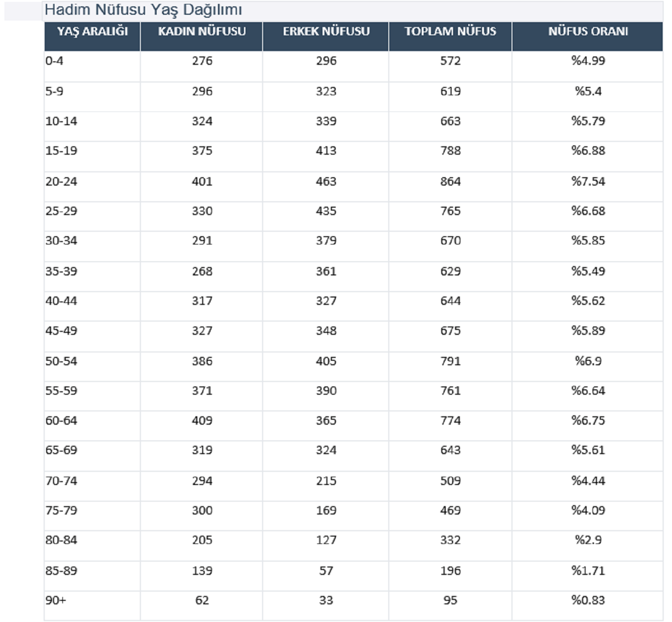Click the Hadim Nüfusu Yaş Dağılımı title

click(x=143, y=10)
